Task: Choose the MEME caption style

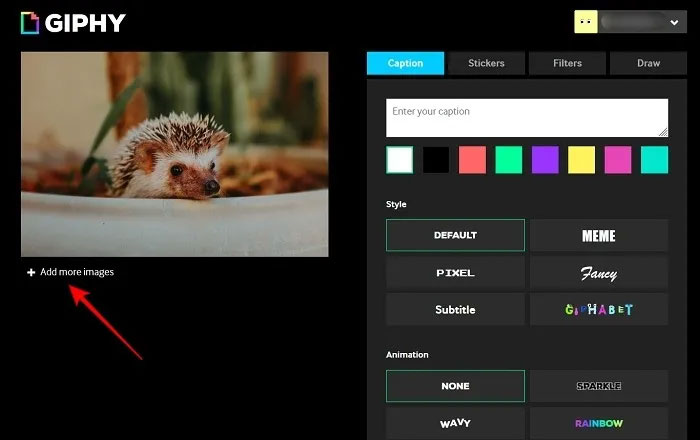Action: (x=599, y=235)
